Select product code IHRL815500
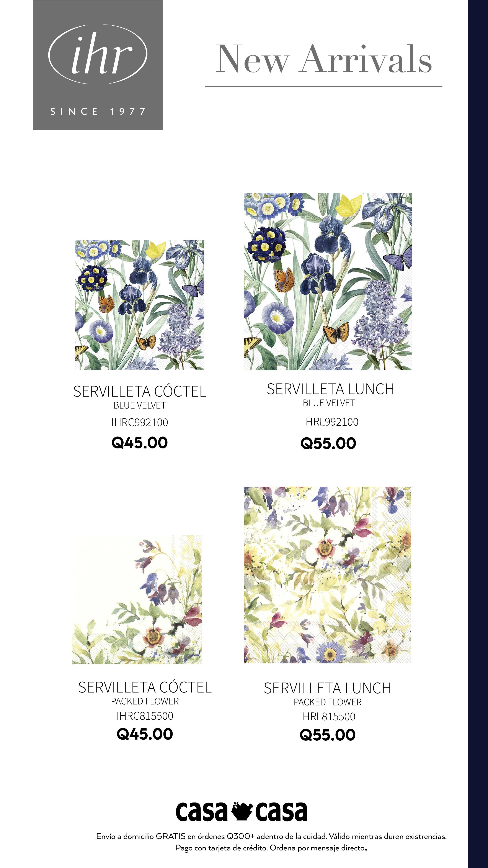The height and width of the screenshot is (868, 488). point(328,717)
